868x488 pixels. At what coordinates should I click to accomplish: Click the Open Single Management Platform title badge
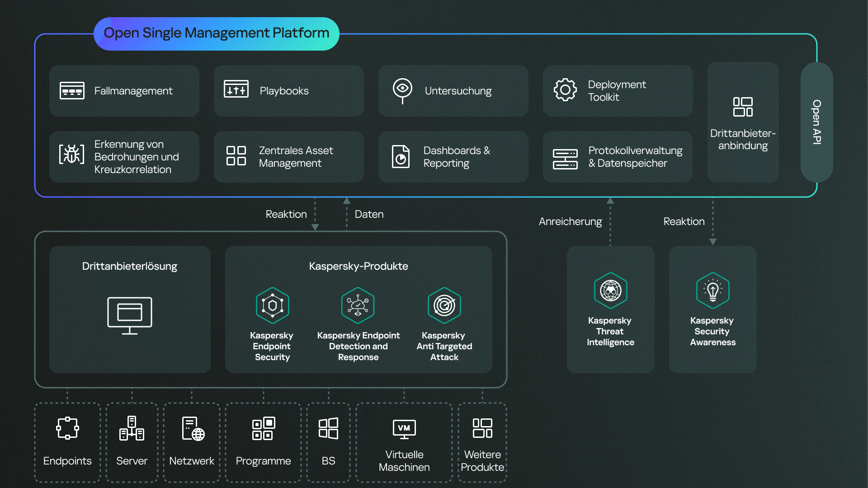click(x=217, y=33)
